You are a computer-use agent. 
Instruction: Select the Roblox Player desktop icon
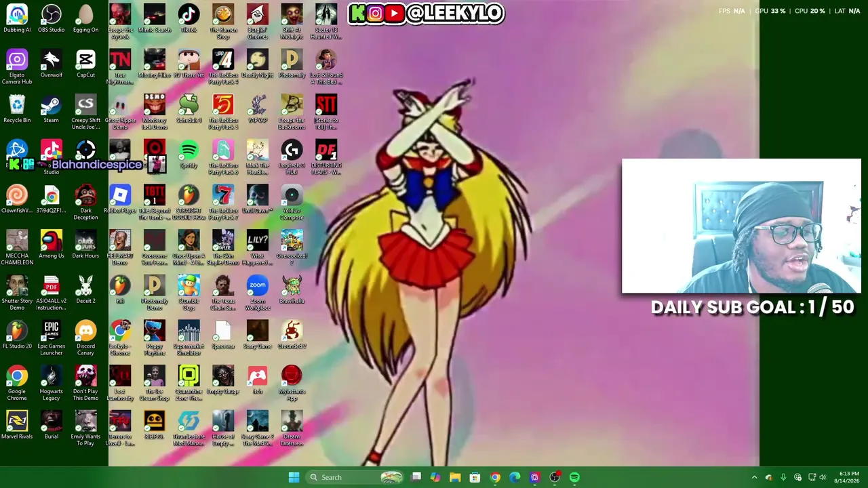tap(120, 199)
